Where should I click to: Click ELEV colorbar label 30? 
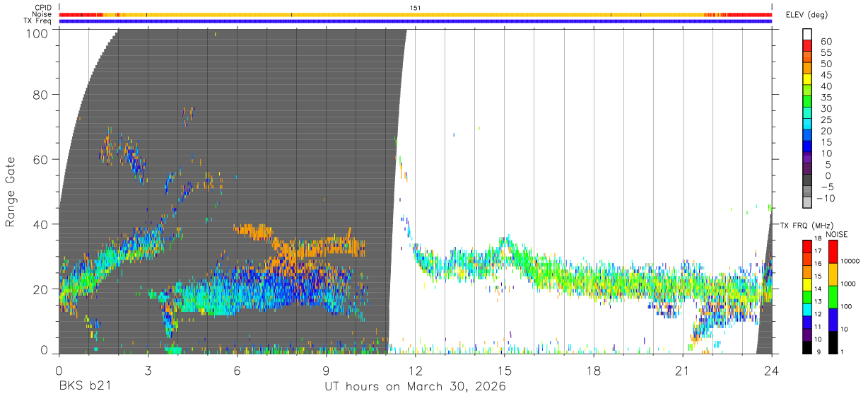(x=825, y=109)
